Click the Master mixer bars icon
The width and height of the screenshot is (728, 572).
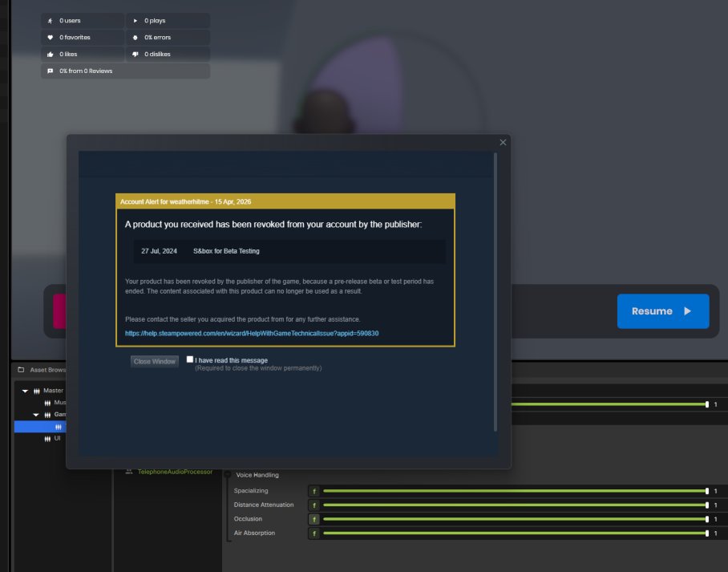click(37, 391)
